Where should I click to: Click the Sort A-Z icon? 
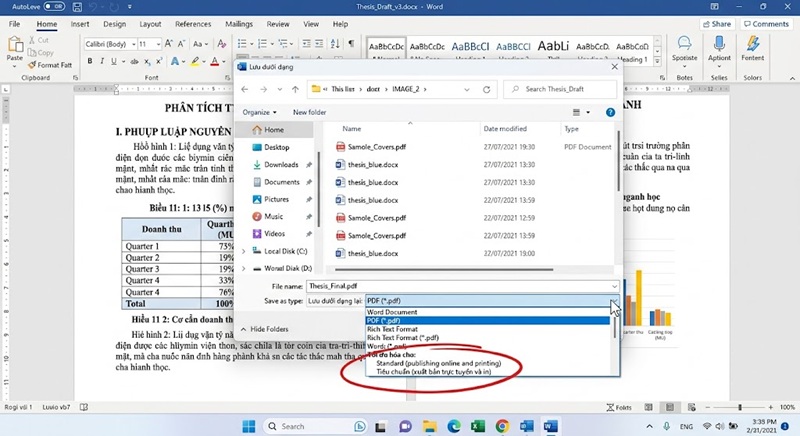click(335, 44)
